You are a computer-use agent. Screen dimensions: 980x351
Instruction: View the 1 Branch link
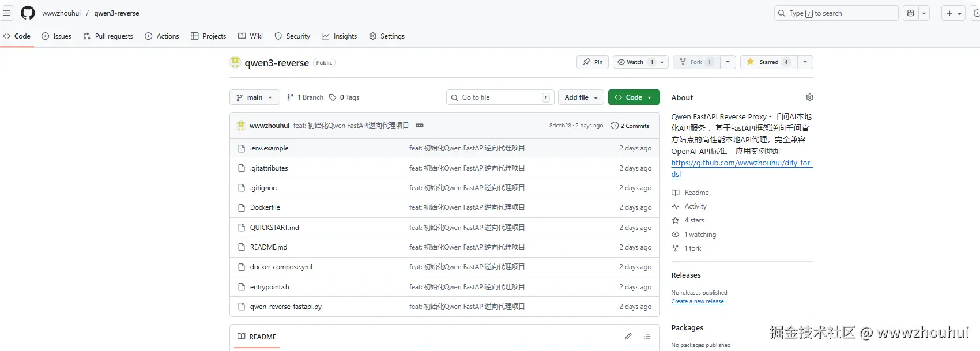point(305,97)
